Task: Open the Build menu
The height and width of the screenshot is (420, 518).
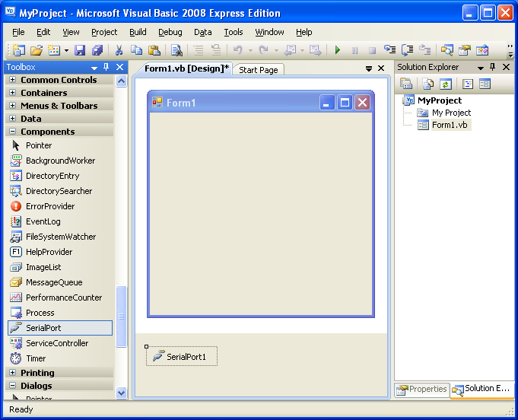Action: [x=138, y=32]
